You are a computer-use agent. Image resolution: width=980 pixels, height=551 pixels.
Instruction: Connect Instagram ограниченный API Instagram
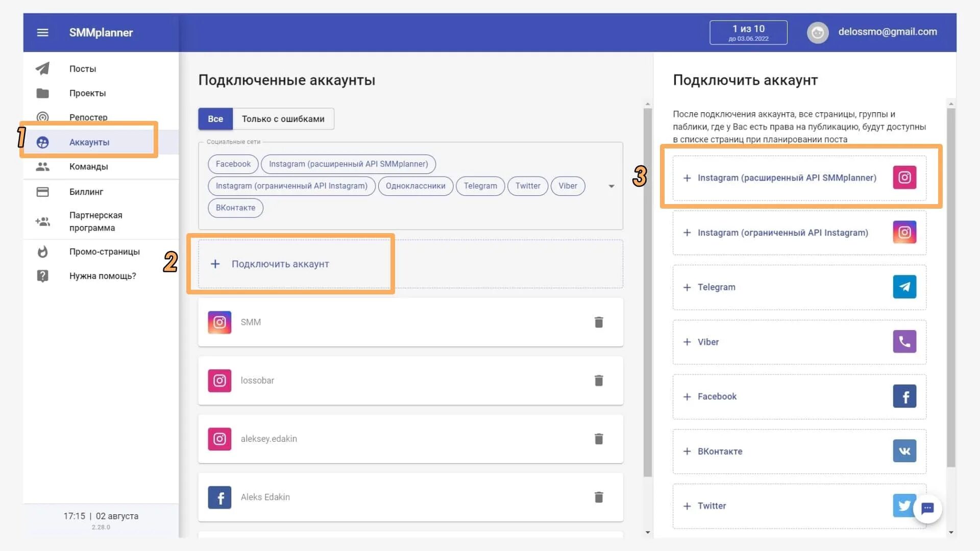pos(799,233)
